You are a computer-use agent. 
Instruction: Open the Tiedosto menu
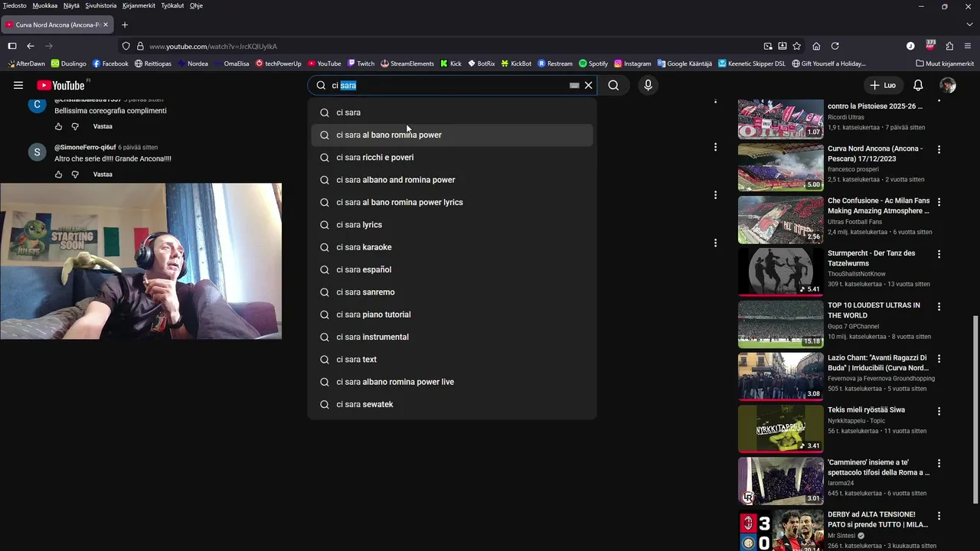pos(15,5)
